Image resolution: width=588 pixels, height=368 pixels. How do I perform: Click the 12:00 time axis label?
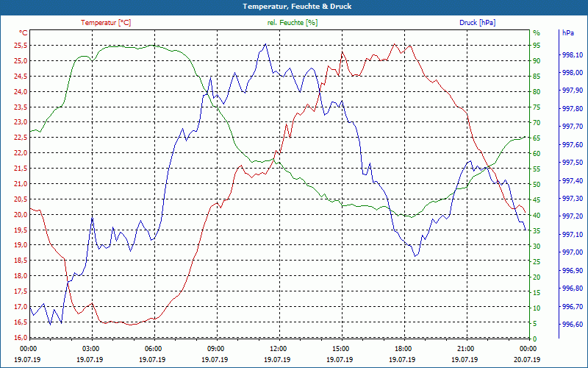(x=278, y=348)
